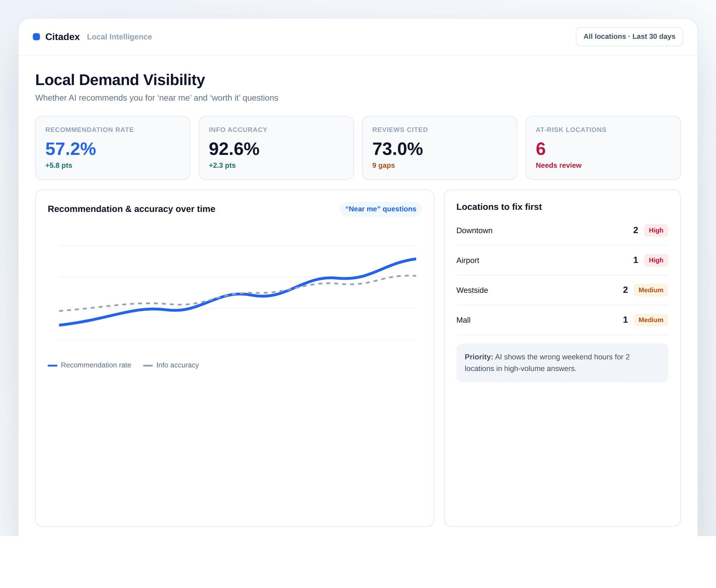Click the blue Recommendation rate legend swatch
The height and width of the screenshot is (588, 716).
tap(53, 365)
